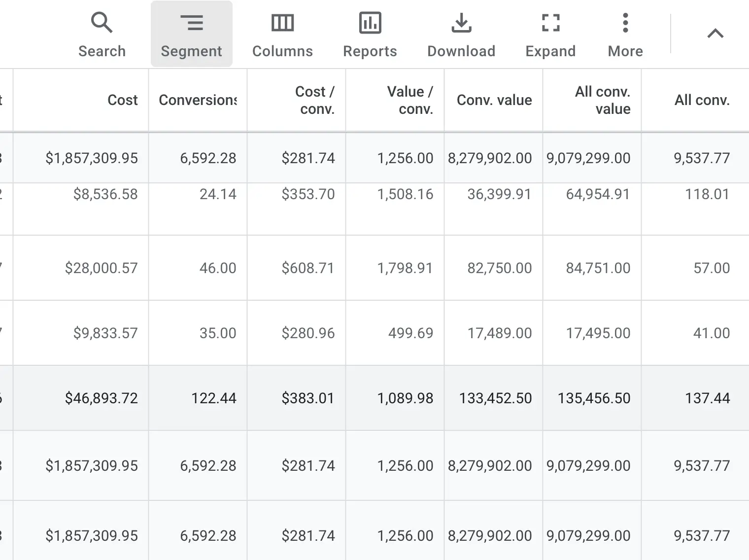
Task: Sort by the Conv. value column header
Action: (x=494, y=100)
